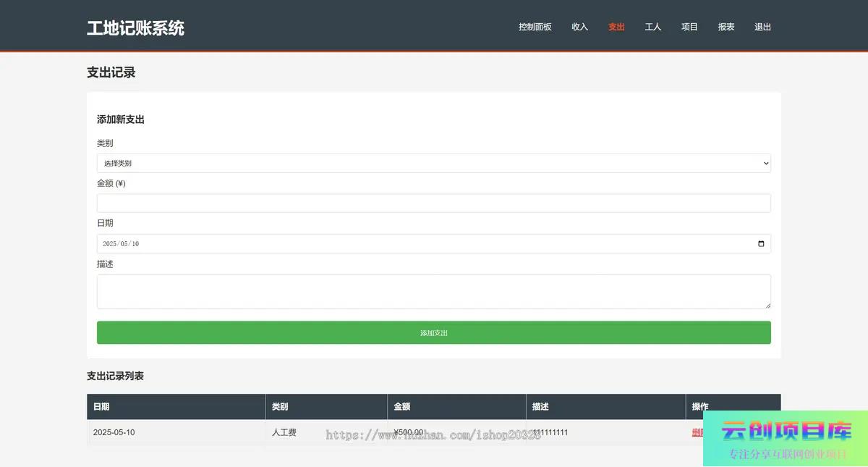Click the 2025-05-10 date cell in table

(x=114, y=433)
